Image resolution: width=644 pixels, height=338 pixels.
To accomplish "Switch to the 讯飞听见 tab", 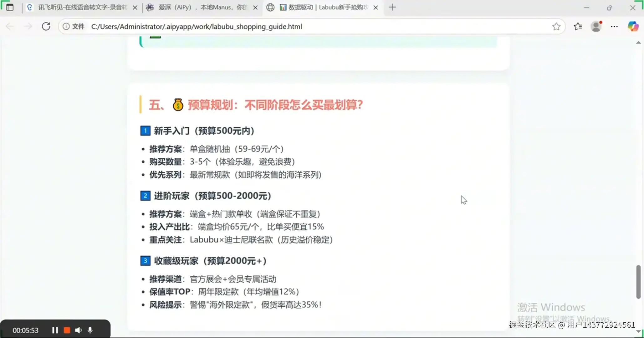I will tap(81, 7).
